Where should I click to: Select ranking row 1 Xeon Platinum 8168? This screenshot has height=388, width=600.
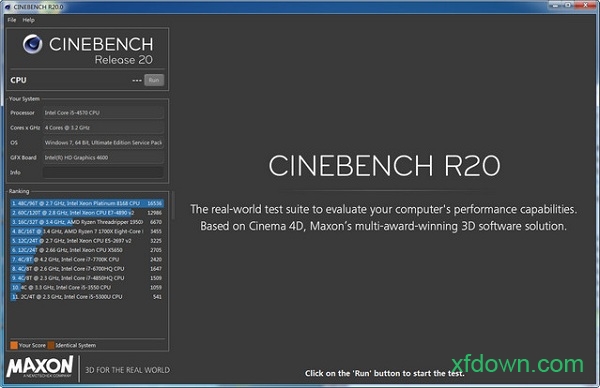87,203
